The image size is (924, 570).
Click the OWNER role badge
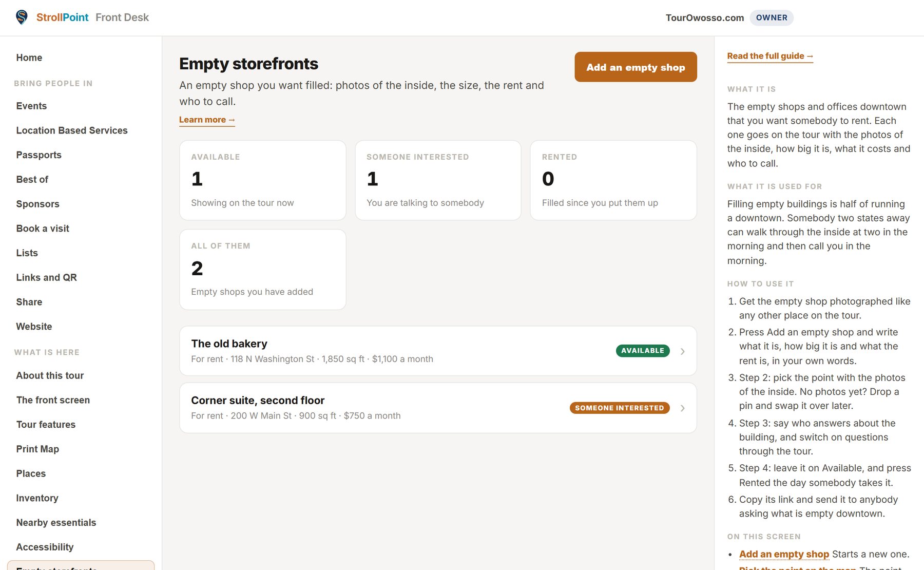(772, 17)
